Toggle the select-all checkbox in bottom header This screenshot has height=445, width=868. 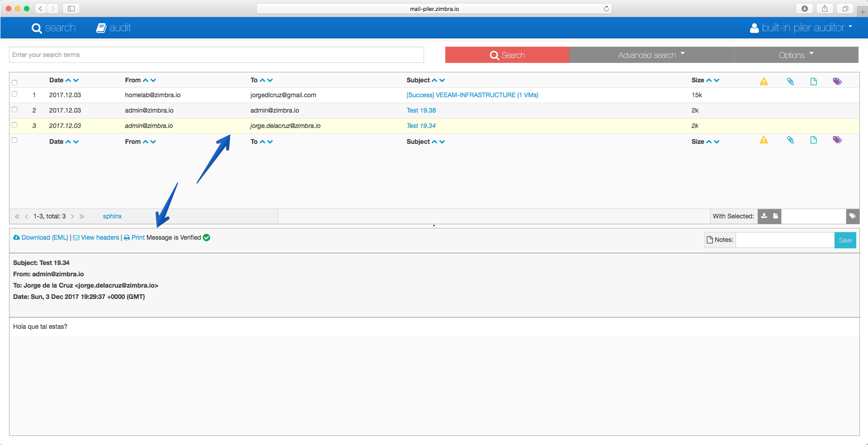pyautogui.click(x=14, y=141)
